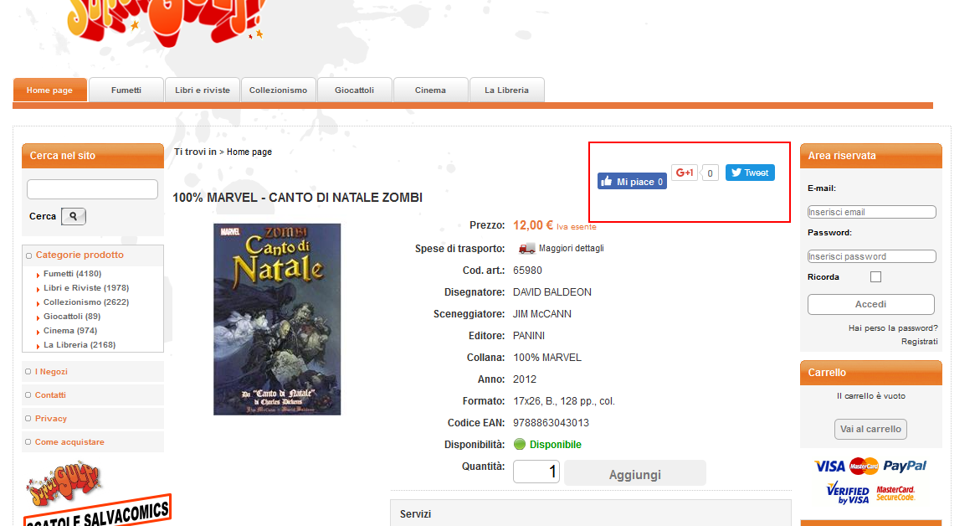Focus the Quantità input field
The height and width of the screenshot is (526, 980).
point(536,472)
